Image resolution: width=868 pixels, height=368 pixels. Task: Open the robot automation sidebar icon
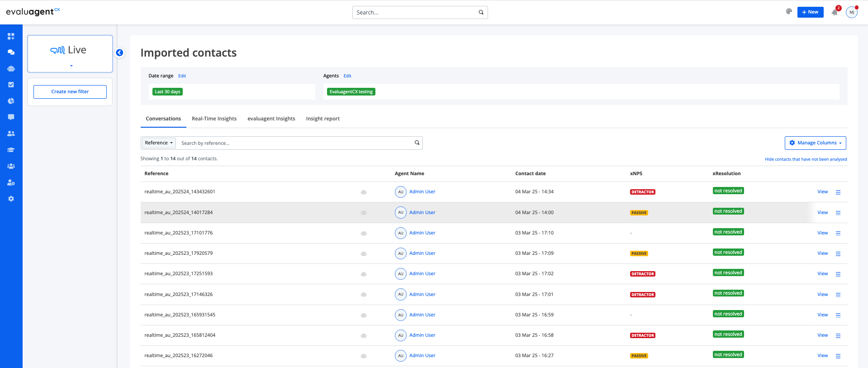[x=11, y=69]
